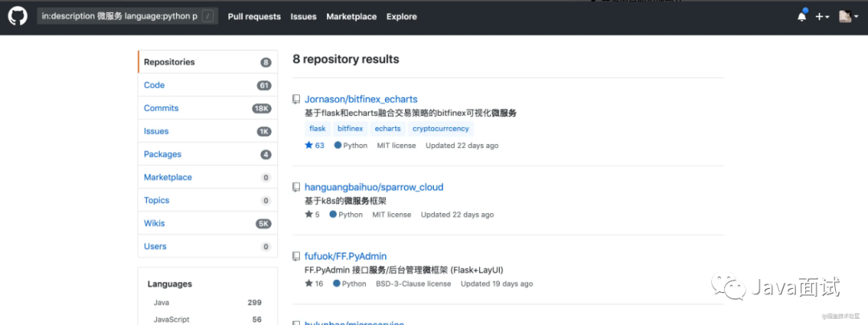Select the Code results filter
868x325 pixels.
pyautogui.click(x=207, y=85)
